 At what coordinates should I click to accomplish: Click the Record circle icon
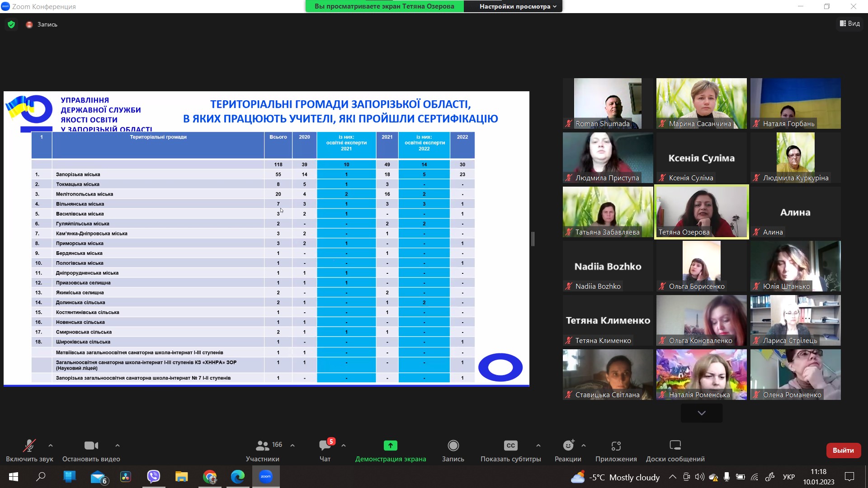[x=453, y=446]
